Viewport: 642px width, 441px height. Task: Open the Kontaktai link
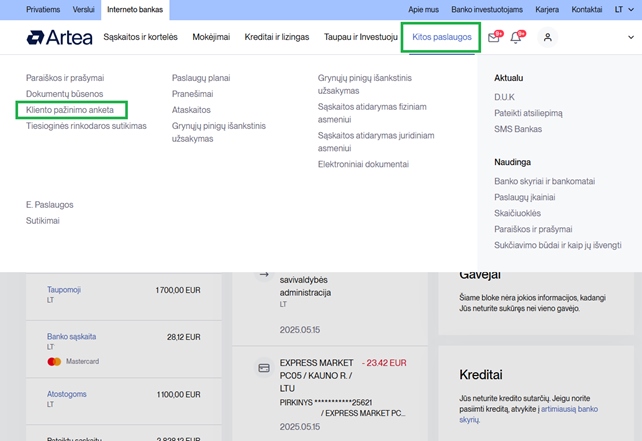pos(587,9)
